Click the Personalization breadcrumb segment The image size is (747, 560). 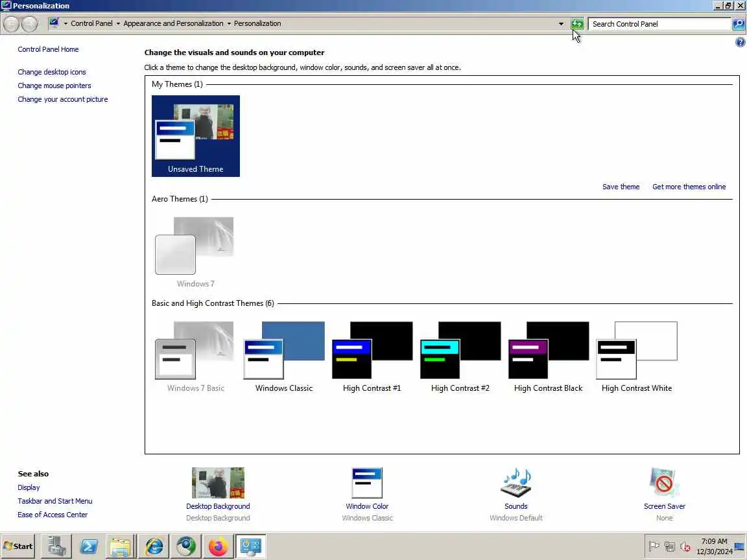[257, 23]
